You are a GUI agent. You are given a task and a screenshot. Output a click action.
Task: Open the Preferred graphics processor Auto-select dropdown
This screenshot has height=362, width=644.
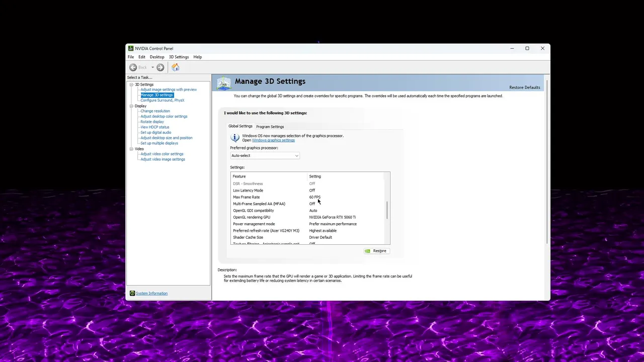tap(265, 155)
